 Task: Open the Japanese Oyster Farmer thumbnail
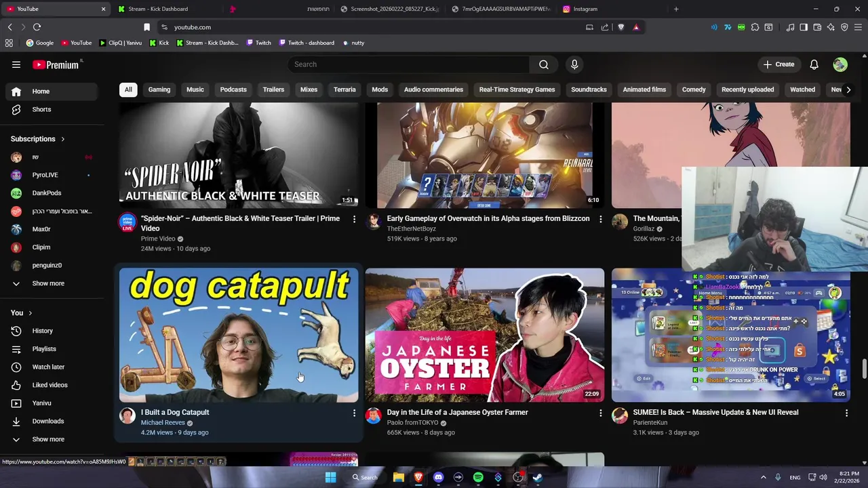(x=485, y=335)
